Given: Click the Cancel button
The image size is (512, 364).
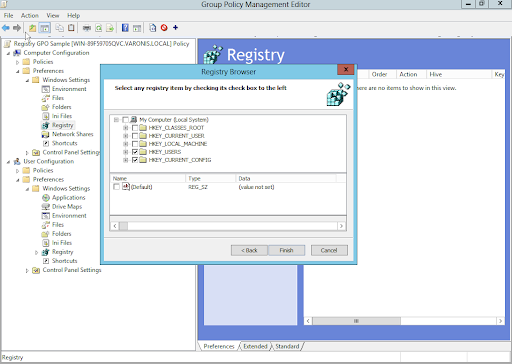Looking at the screenshot, I should 329,250.
